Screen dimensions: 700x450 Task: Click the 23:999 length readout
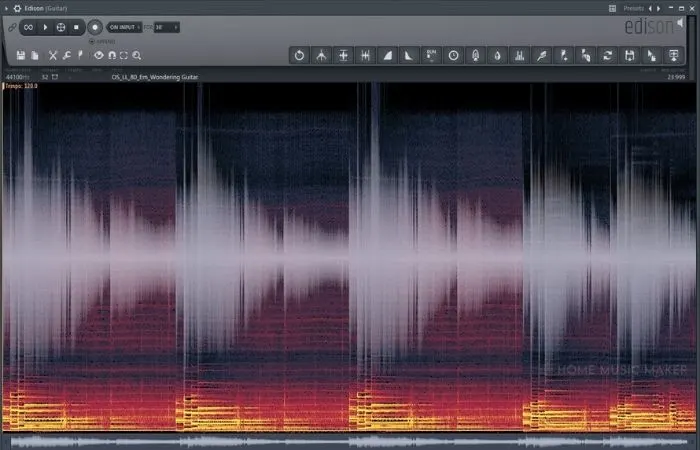tap(676, 77)
